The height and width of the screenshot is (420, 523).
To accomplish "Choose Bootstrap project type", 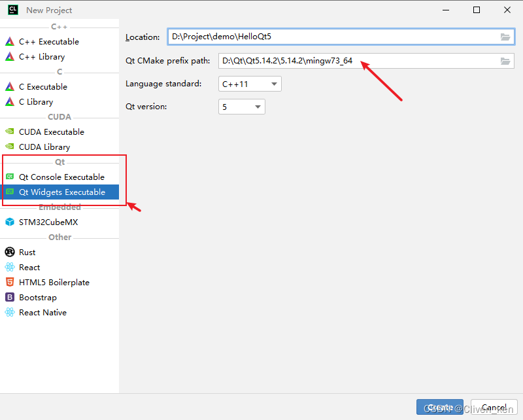I will (x=59, y=297).
